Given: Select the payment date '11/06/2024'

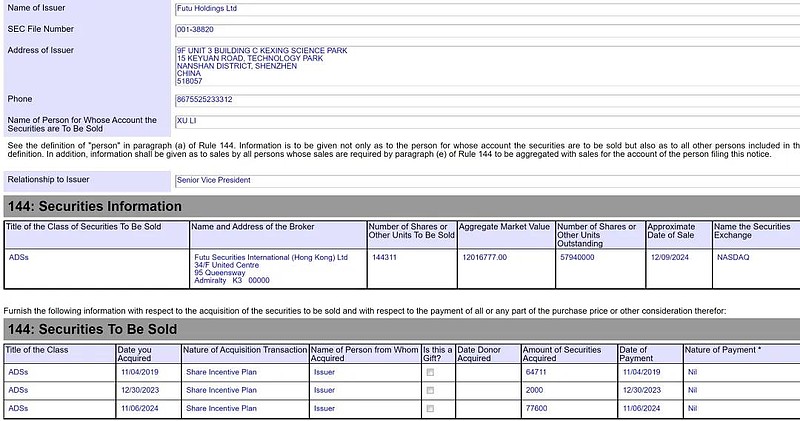Looking at the screenshot, I should pyautogui.click(x=641, y=408).
